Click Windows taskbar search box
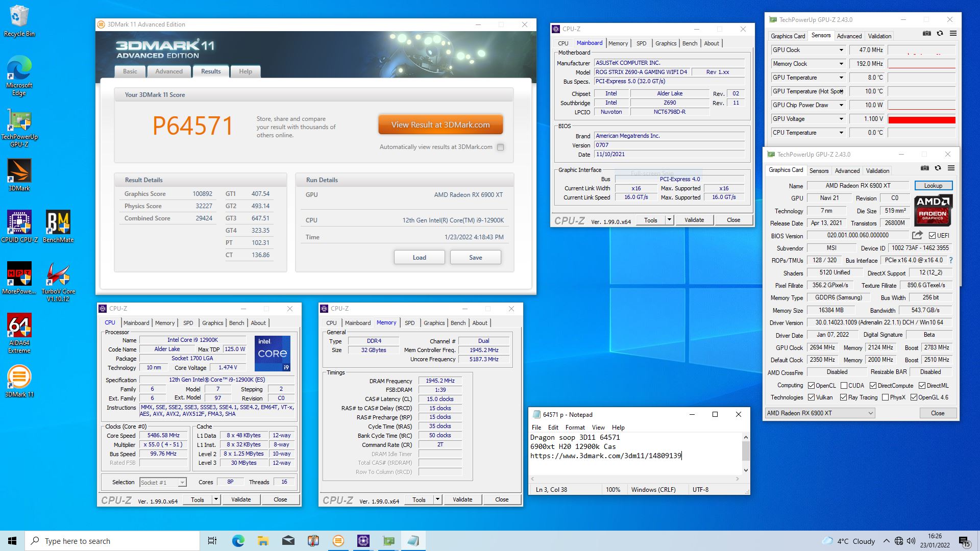This screenshot has height=551, width=980. coord(112,541)
